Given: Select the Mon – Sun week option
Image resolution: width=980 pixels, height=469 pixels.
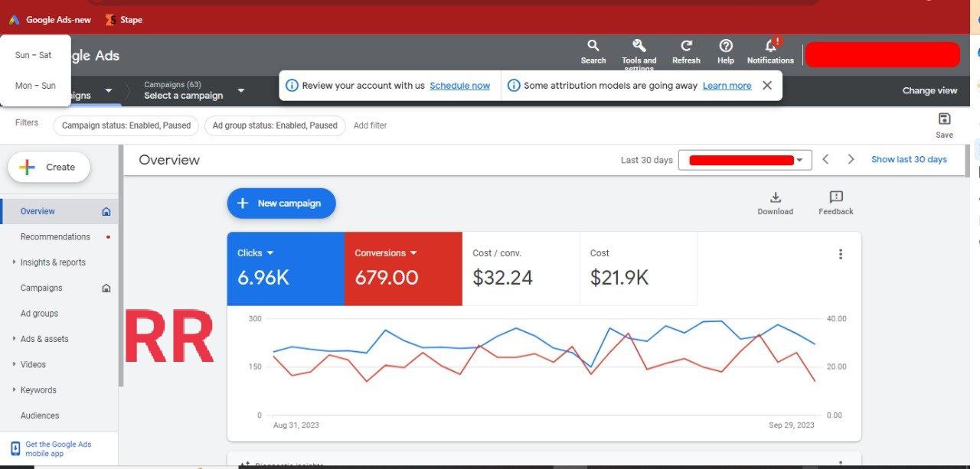Looking at the screenshot, I should tap(35, 86).
